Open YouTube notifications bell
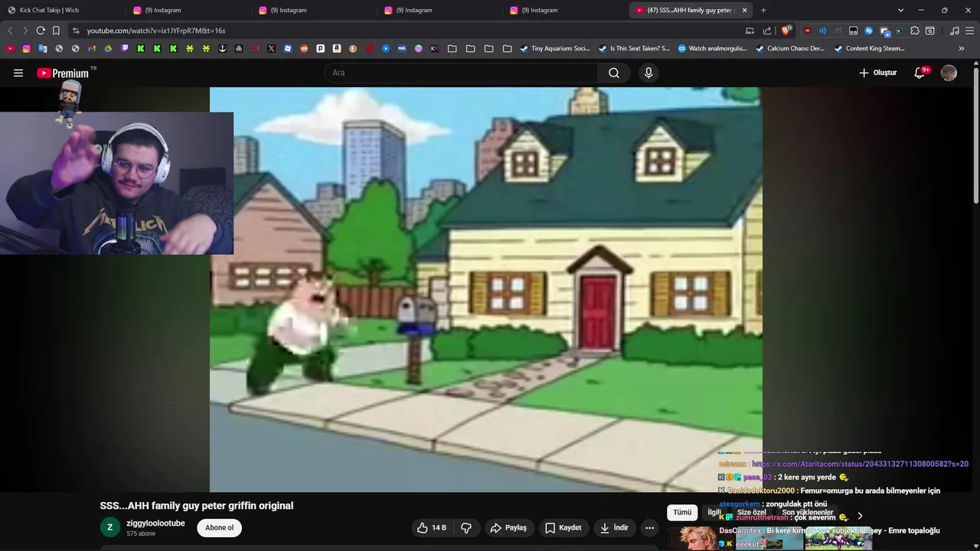This screenshot has height=551, width=980. click(921, 73)
